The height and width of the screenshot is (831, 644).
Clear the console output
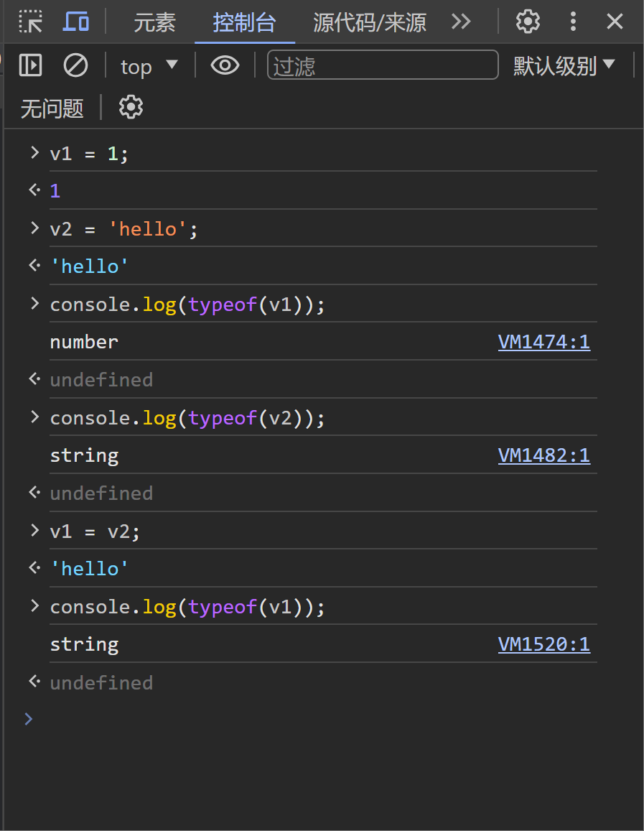[75, 65]
